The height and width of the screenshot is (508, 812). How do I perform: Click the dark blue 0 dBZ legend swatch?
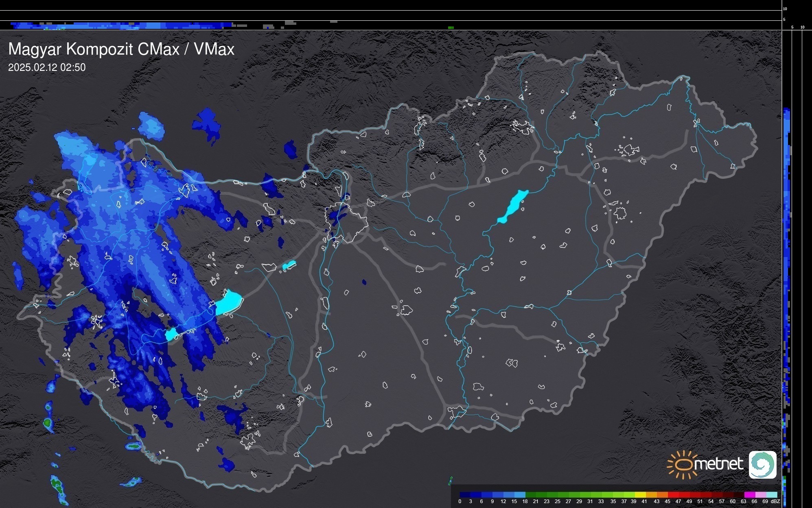tap(465, 495)
